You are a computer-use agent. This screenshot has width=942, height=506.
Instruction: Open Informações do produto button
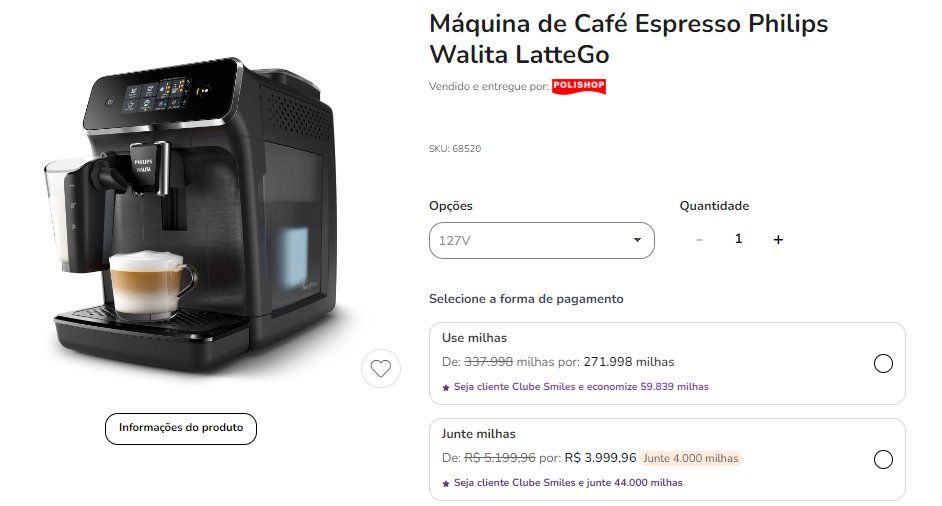181,428
